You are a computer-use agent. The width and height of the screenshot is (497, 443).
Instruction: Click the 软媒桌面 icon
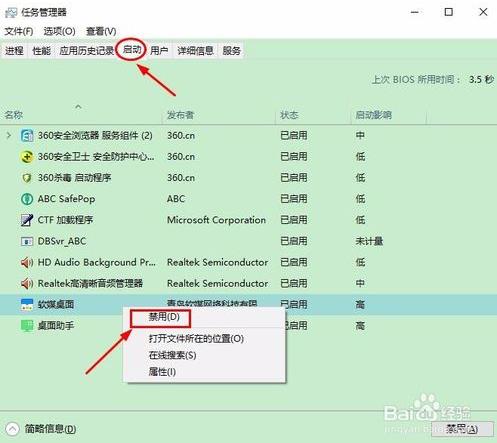pos(27,304)
